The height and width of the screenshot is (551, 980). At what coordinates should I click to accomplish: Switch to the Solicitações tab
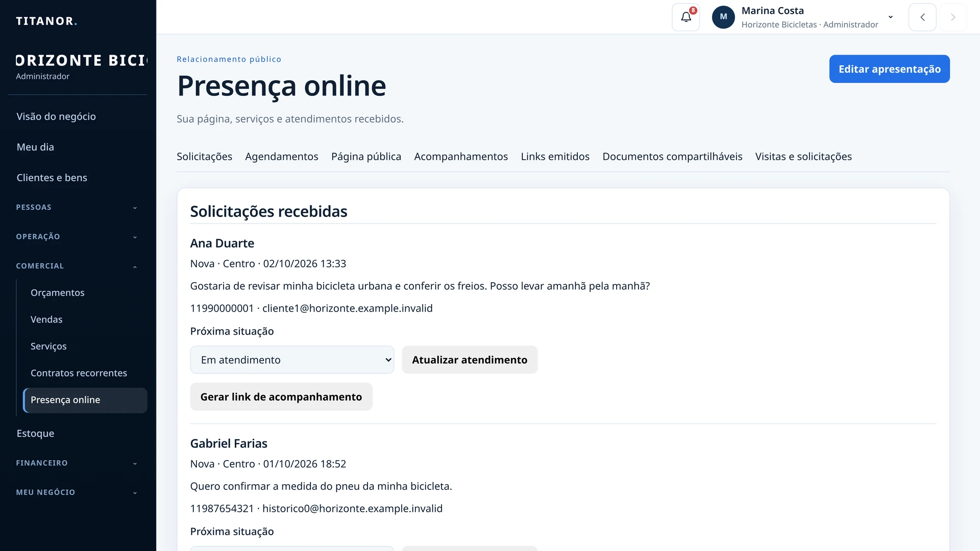[204, 157]
